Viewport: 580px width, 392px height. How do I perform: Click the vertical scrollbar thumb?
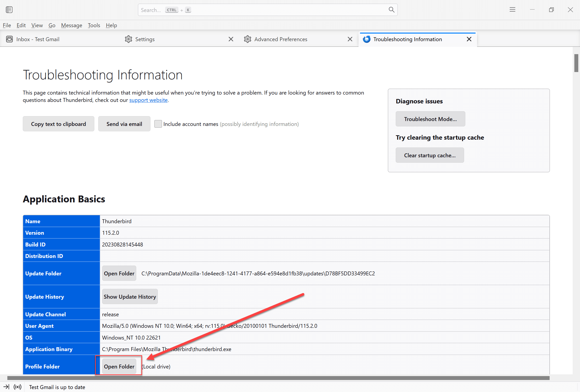tap(576, 63)
